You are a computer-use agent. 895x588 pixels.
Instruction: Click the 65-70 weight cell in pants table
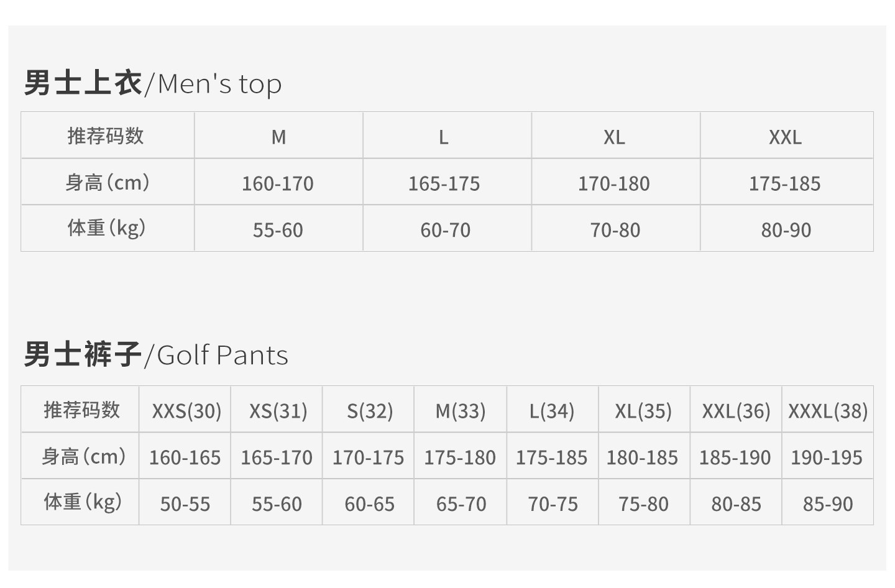pos(460,503)
